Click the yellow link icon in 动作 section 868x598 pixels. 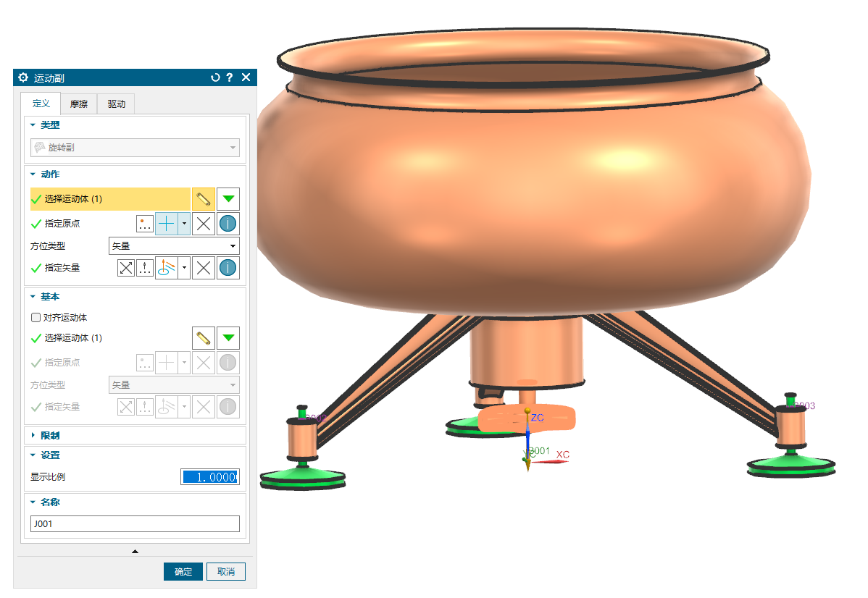click(x=204, y=199)
